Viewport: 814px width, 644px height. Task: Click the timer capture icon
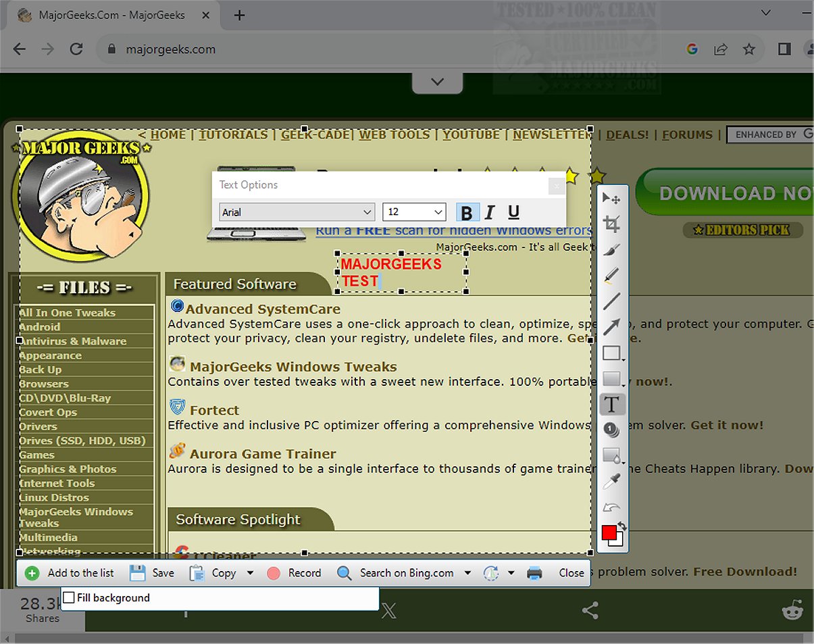[491, 573]
